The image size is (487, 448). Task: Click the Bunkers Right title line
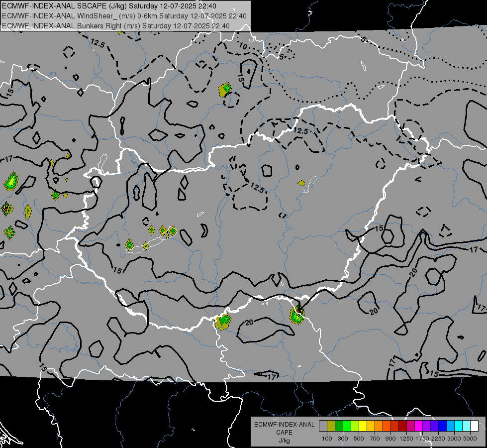[x=116, y=26]
